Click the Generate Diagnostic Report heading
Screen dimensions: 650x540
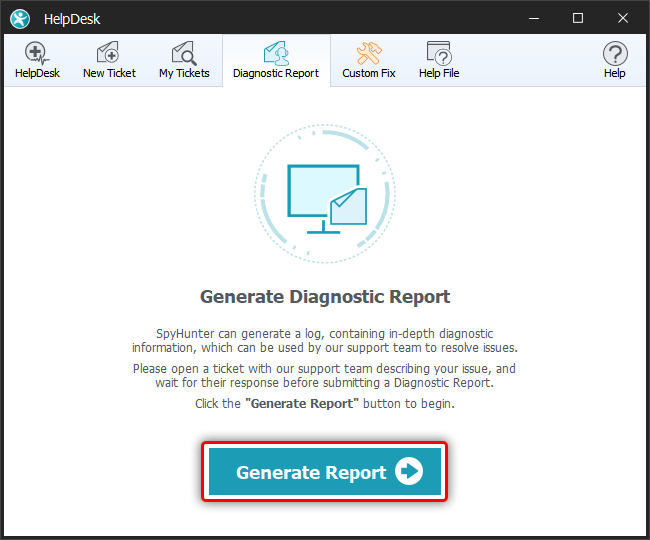coord(325,297)
